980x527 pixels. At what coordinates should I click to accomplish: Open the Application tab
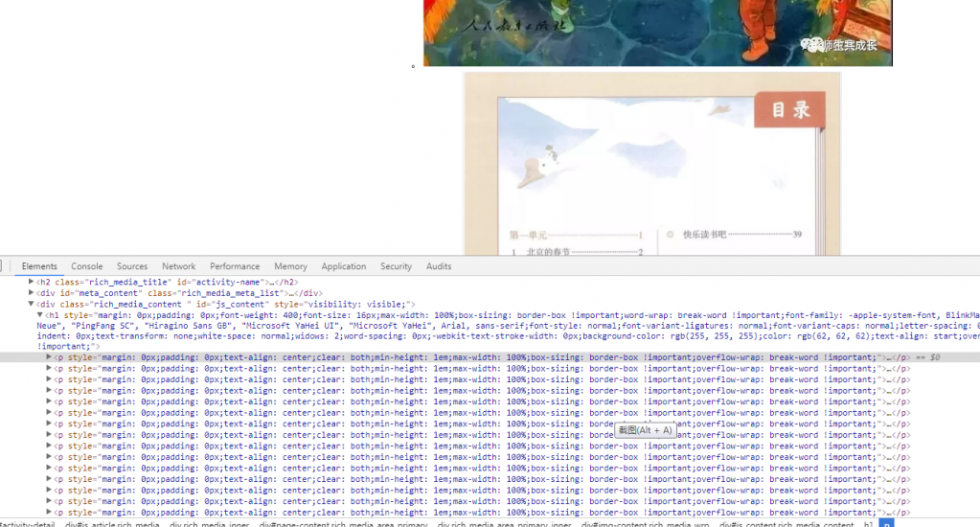(344, 266)
